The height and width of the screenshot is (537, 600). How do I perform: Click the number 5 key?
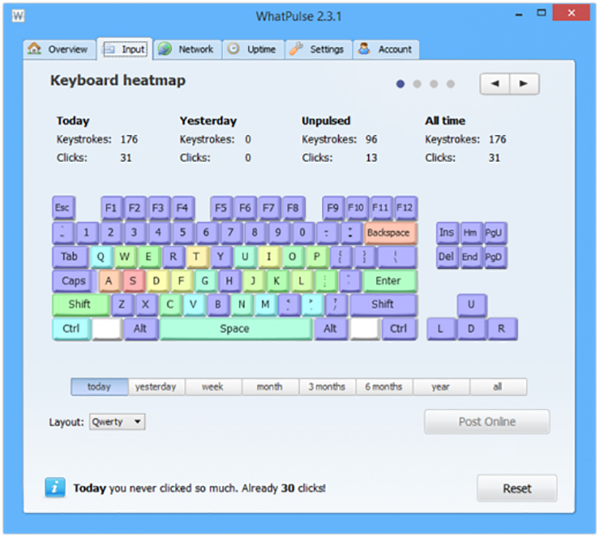183,232
